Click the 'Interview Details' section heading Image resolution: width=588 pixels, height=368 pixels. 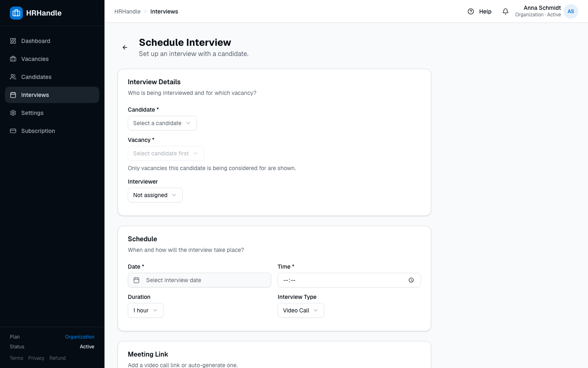click(x=154, y=82)
